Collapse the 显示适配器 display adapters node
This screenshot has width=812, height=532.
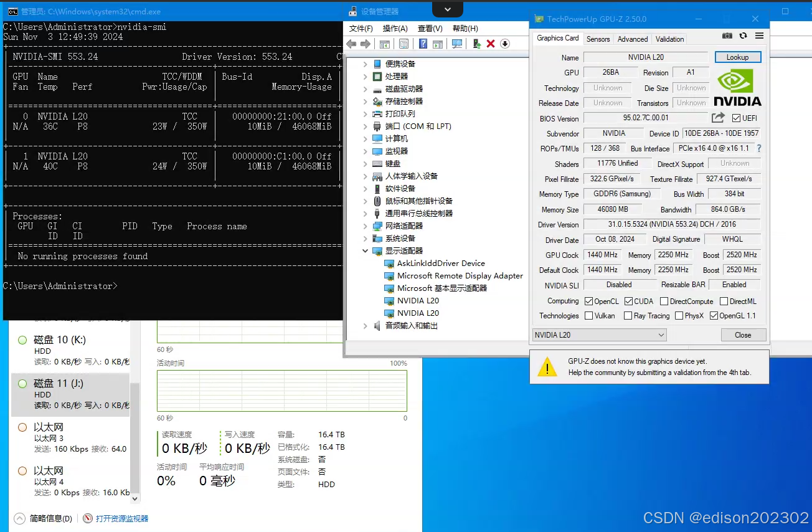[366, 251]
